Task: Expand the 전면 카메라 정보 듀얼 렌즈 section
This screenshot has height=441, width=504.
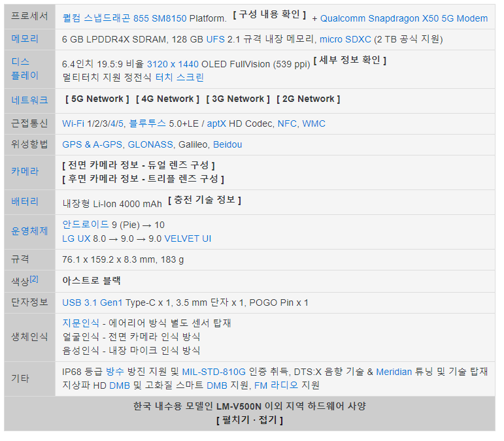Action: [139, 165]
